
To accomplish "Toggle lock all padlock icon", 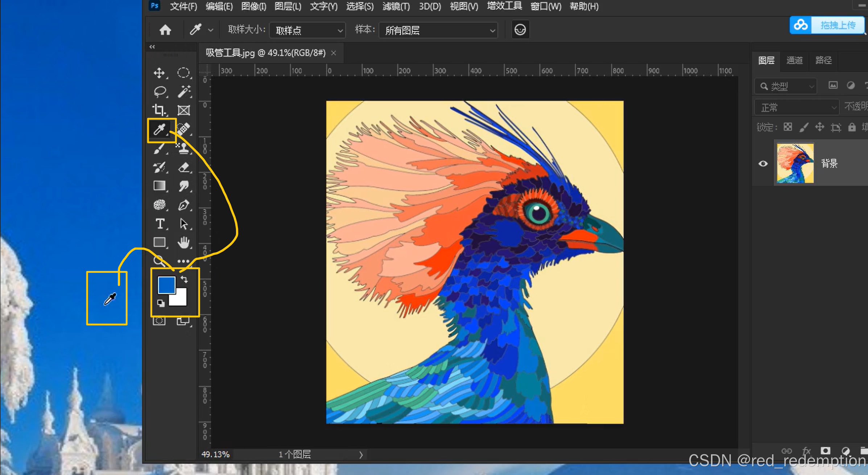I will coord(852,127).
